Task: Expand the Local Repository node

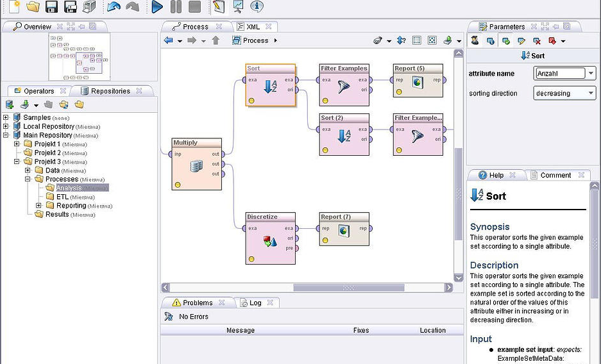Action: pyautogui.click(x=6, y=126)
